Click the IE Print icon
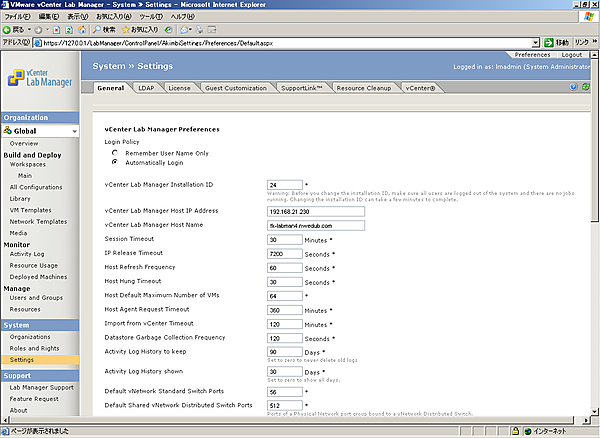Screen dimensions: 600x438 coord(199,29)
